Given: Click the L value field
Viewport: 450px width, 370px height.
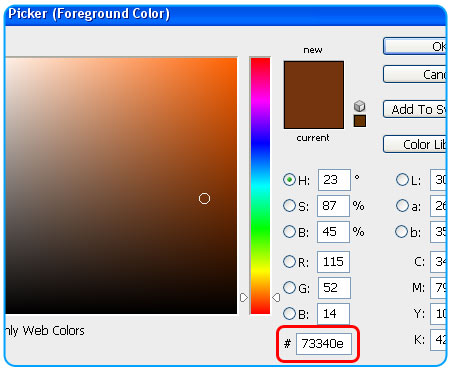Looking at the screenshot, I should point(438,180).
